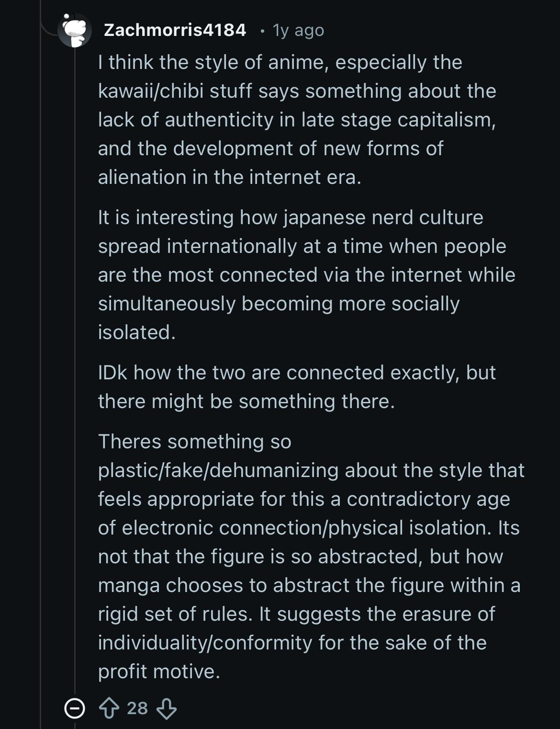560x729 pixels.
Task: Click the phrase "japanese nerd culture"
Action: coord(383,217)
